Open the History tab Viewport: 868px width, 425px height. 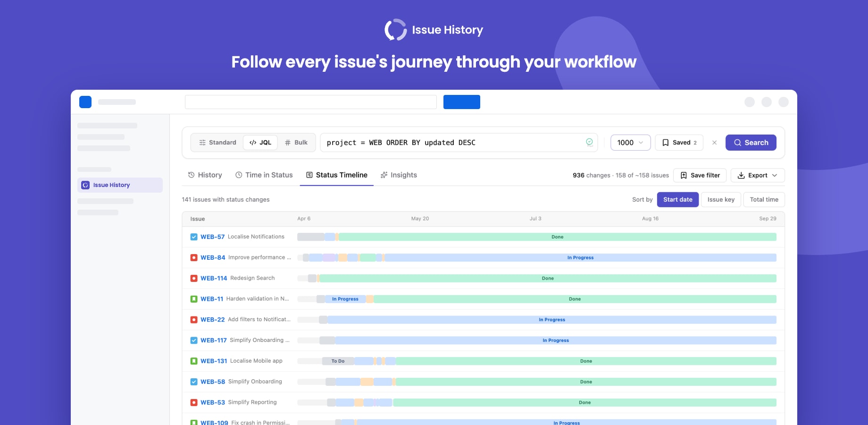coord(205,175)
